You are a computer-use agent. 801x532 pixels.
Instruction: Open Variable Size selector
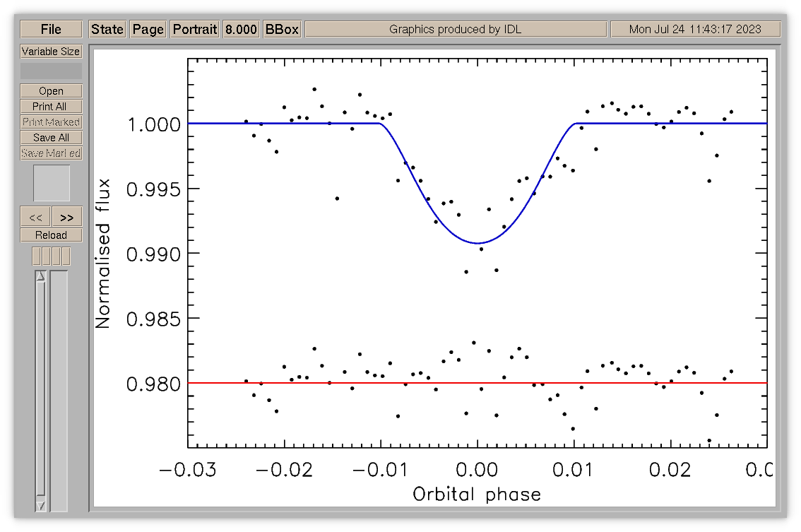tap(51, 52)
